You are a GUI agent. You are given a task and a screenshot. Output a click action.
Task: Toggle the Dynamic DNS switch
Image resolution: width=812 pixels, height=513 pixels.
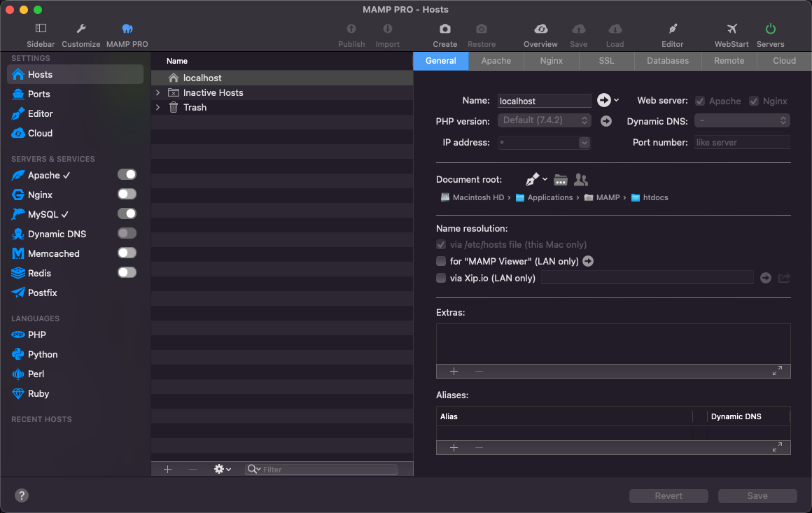[x=127, y=234]
